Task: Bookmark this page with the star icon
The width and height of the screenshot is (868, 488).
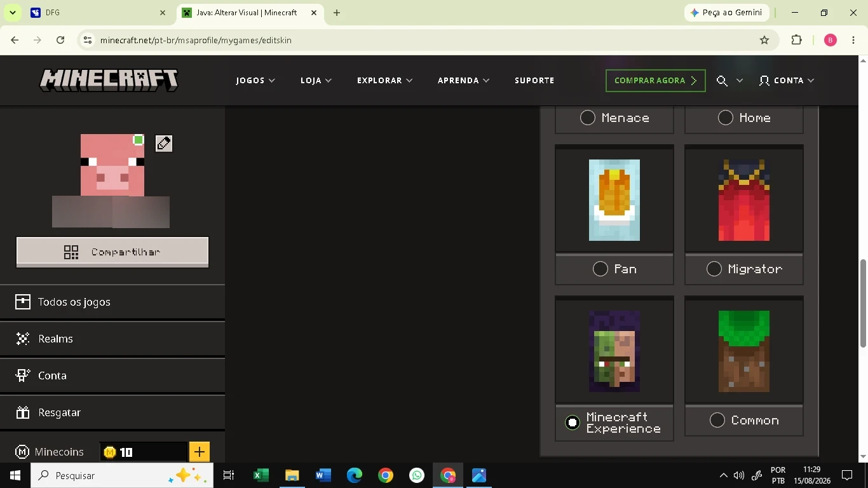Action: tap(764, 40)
